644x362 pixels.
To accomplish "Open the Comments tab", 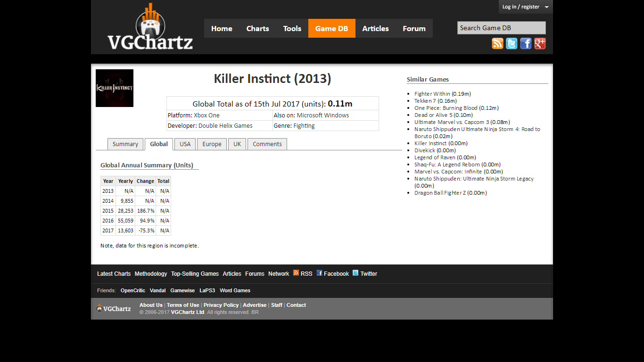I will 267,144.
